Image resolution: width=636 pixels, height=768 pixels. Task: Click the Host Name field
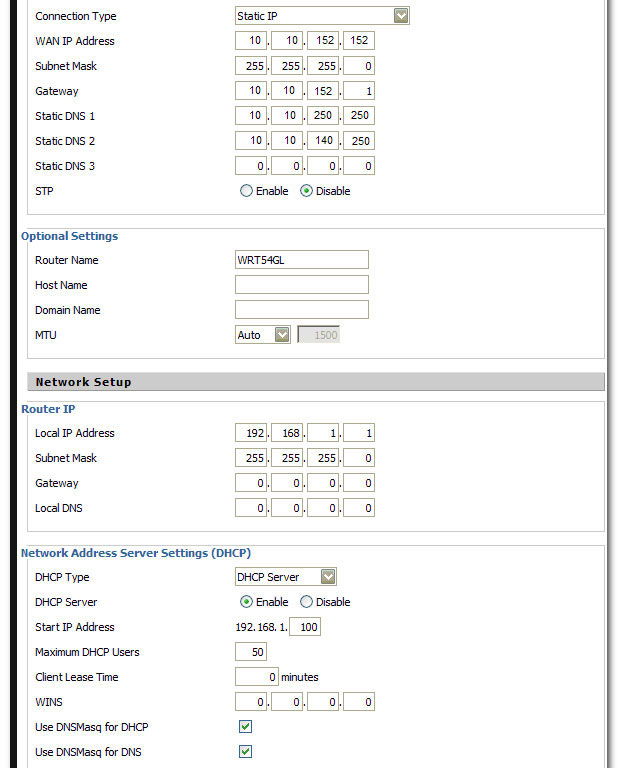tap(302, 285)
